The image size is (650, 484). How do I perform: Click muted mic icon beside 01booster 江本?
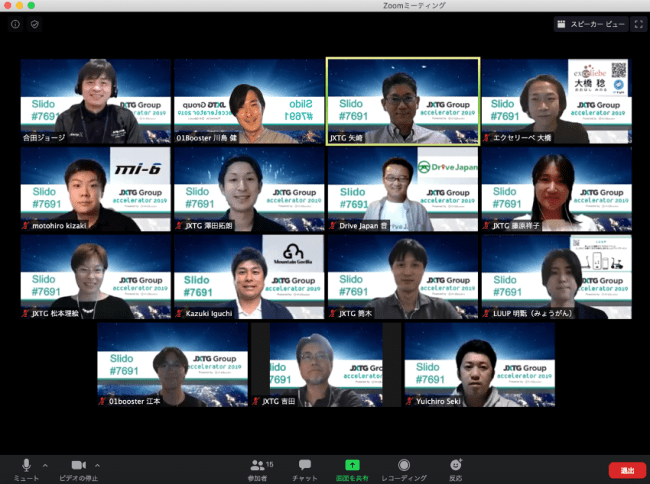click(102, 401)
